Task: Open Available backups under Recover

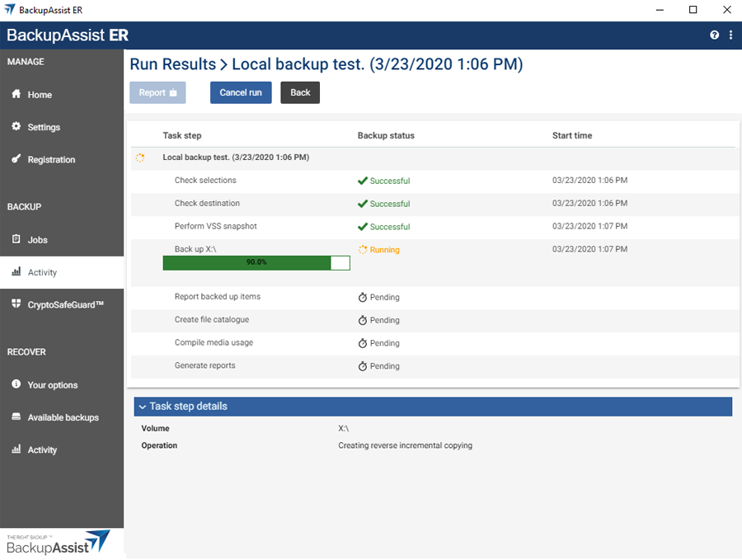Action: pos(62,417)
